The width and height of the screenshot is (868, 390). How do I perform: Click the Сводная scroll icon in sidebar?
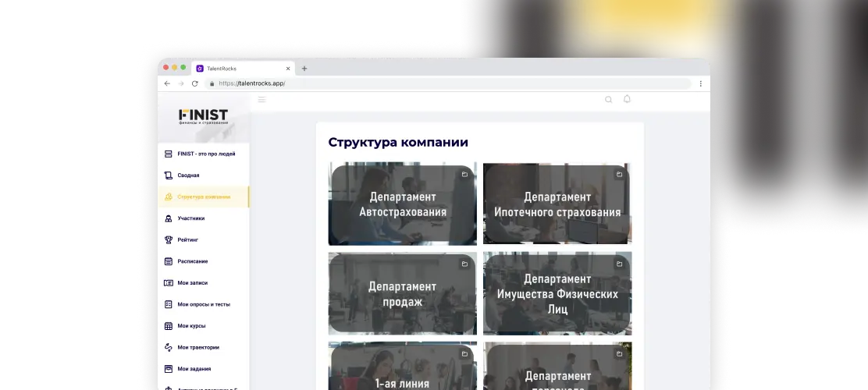click(169, 175)
